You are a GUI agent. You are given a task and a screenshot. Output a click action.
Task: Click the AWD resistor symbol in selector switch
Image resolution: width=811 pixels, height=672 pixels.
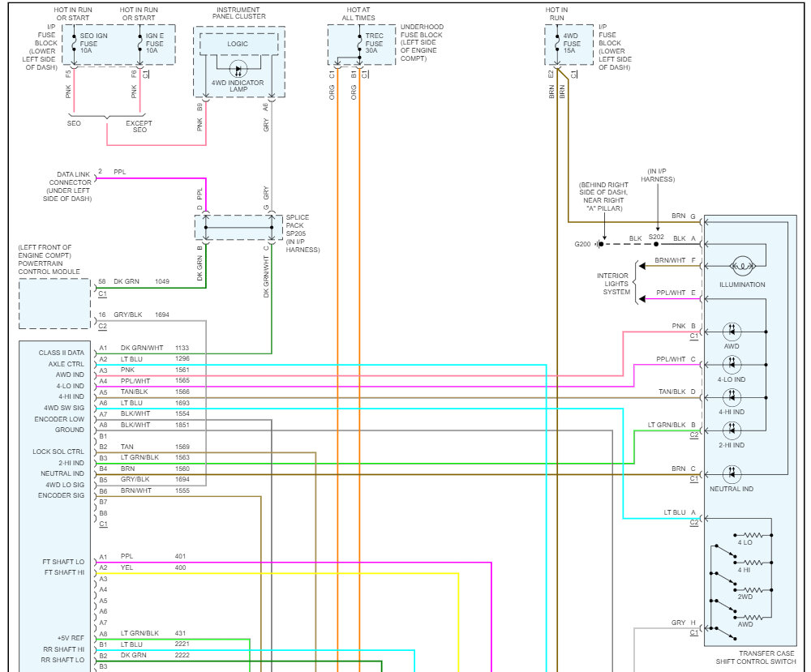pos(753,617)
